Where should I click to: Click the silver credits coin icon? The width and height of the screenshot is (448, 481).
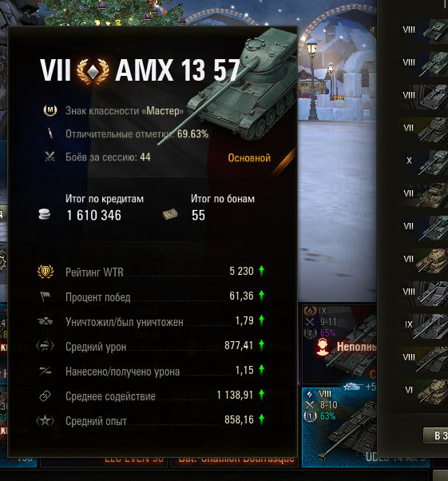point(45,214)
